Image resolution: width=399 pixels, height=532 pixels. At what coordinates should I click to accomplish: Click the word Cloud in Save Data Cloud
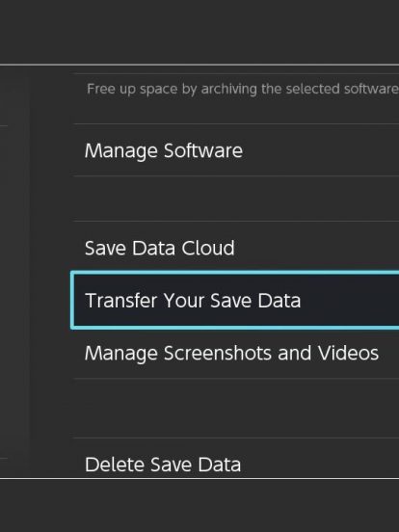(208, 248)
